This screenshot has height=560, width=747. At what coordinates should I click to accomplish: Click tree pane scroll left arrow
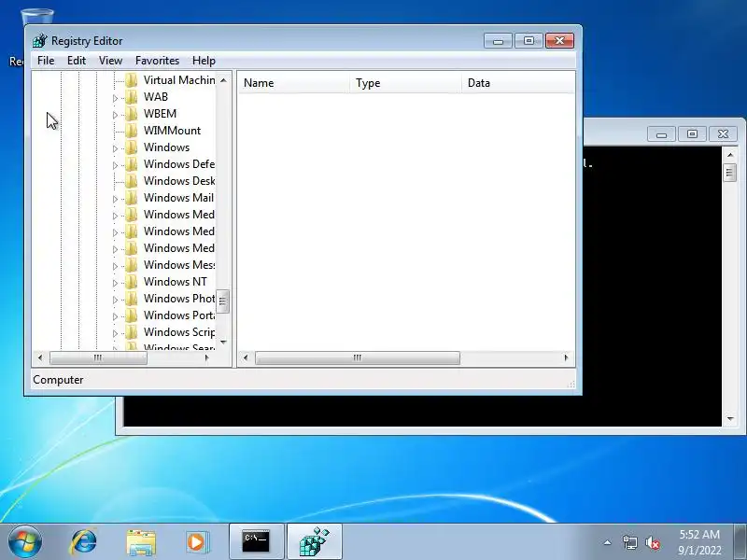tap(40, 357)
